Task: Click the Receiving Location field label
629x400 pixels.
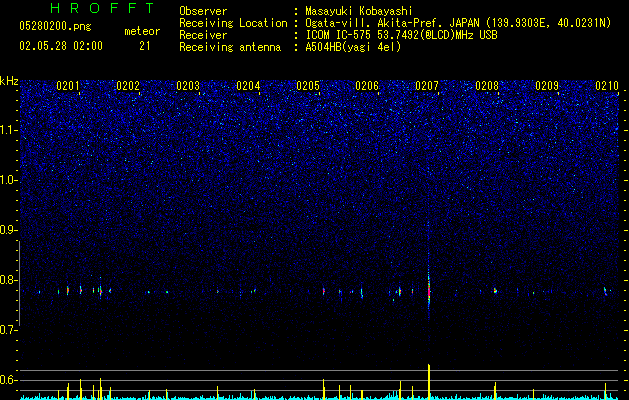Action: click(233, 23)
